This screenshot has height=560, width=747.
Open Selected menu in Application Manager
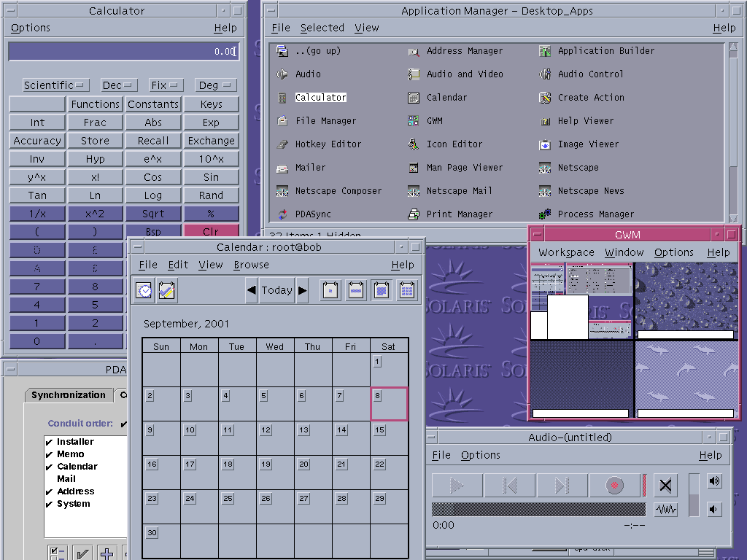[322, 28]
